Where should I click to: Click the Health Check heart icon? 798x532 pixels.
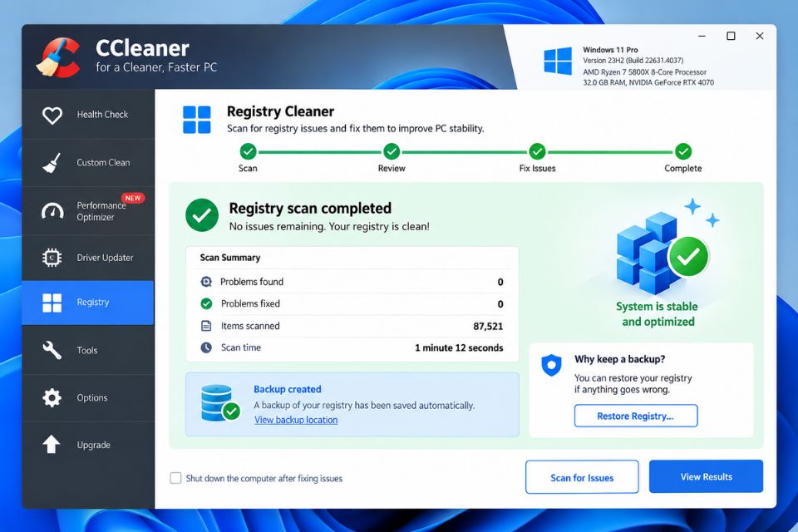[x=52, y=115]
